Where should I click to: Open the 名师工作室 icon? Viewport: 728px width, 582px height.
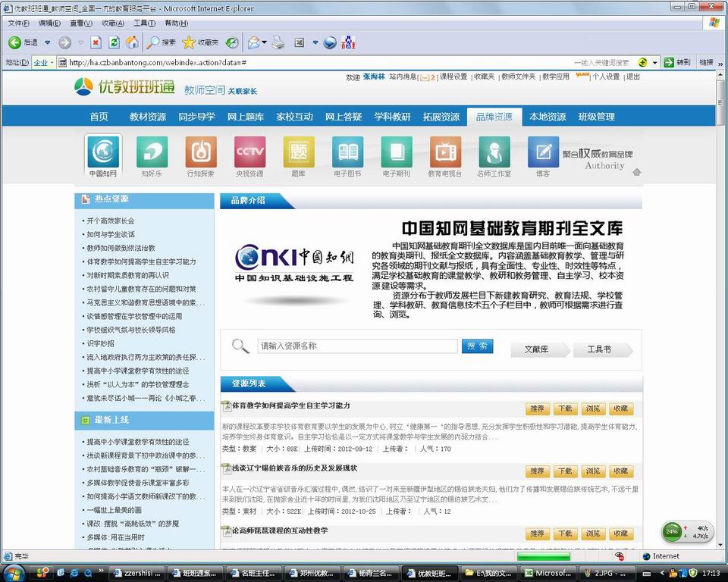[494, 152]
